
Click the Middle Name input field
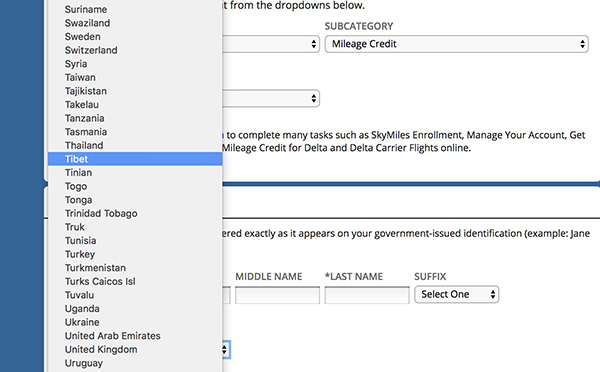point(277,295)
